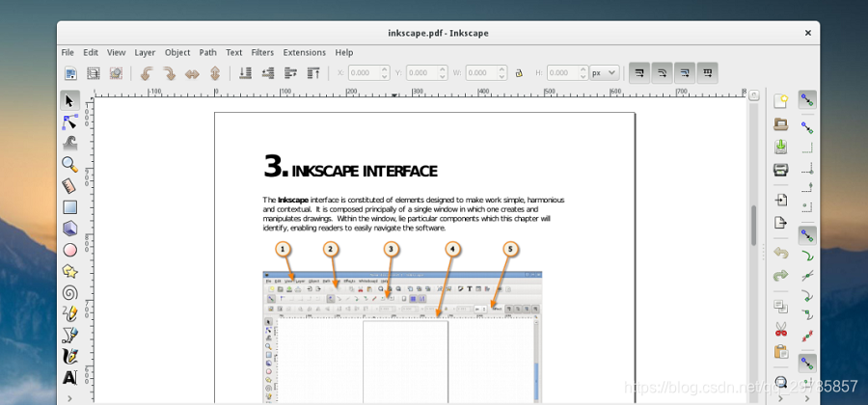Image resolution: width=868 pixels, height=405 pixels.
Task: Toggle lock width and height ratio
Action: tap(519, 73)
